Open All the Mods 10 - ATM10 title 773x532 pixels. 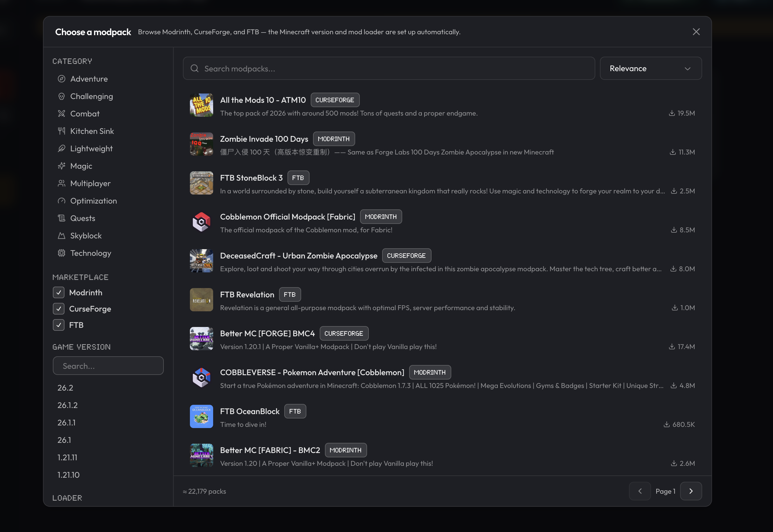[263, 100]
